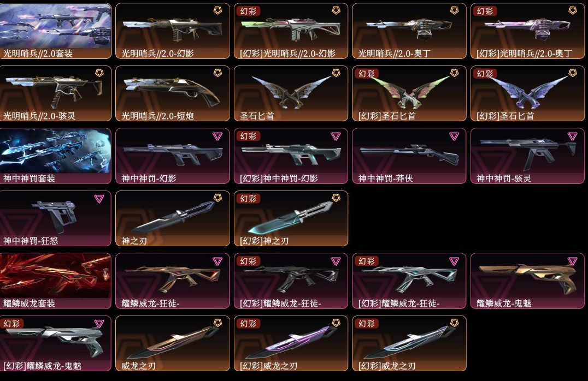Select the 圣石匕首 winged melee image

point(291,91)
